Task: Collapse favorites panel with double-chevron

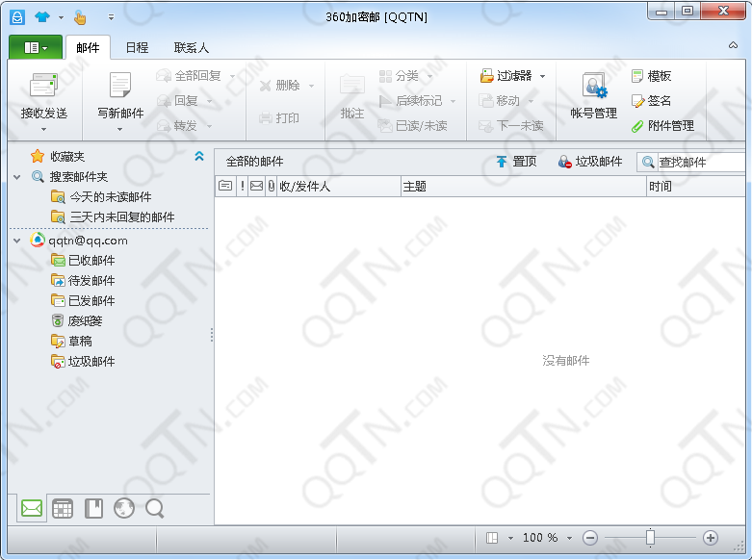Action: pos(199,156)
